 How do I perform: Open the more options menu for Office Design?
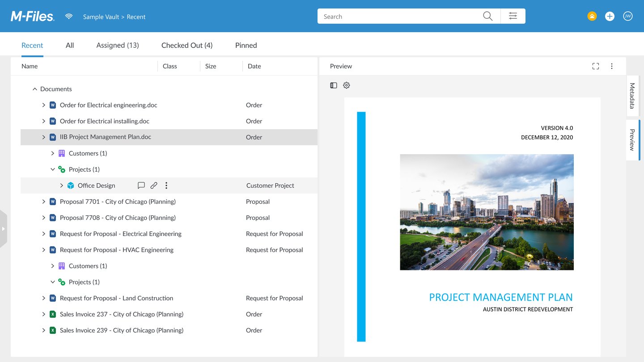(x=166, y=185)
